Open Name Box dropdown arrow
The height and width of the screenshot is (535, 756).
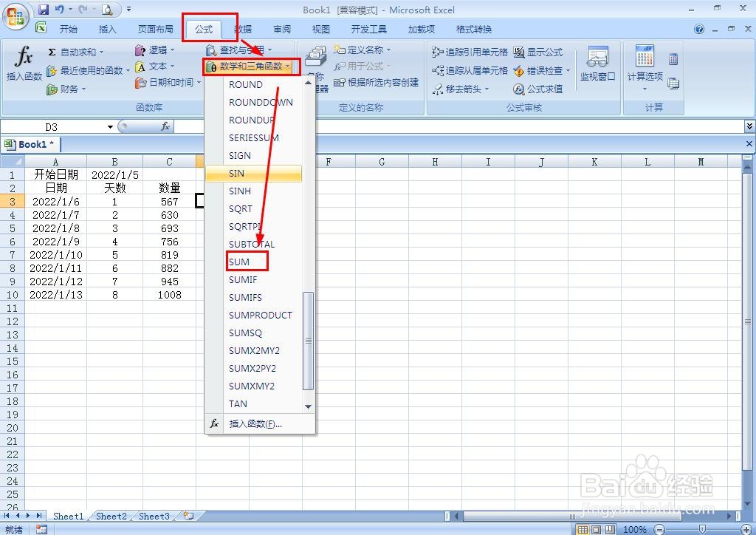pos(110,127)
